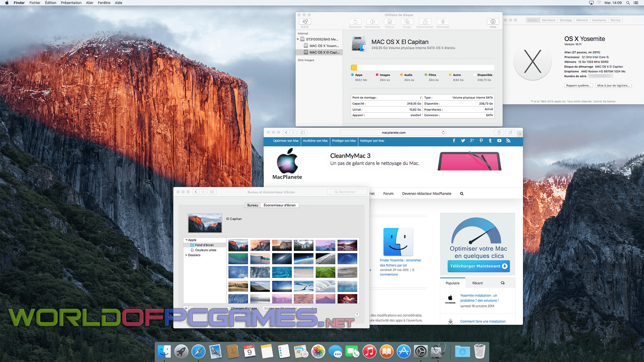Select the Yosemite Half Dome wallpaper thumbnail
The image size is (644, 362).
coord(260,245)
